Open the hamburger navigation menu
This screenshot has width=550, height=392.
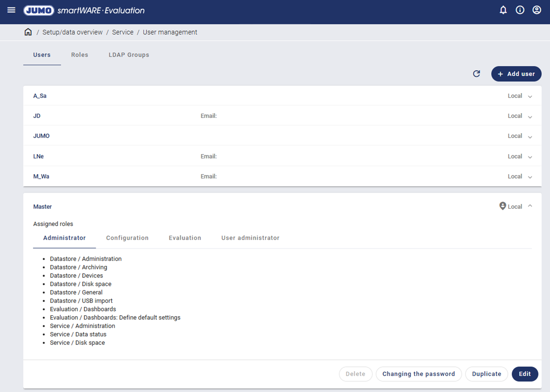(11, 10)
